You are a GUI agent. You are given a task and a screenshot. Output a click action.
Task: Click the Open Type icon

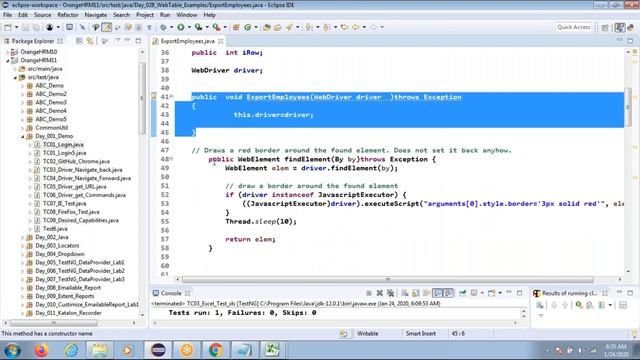(x=267, y=27)
